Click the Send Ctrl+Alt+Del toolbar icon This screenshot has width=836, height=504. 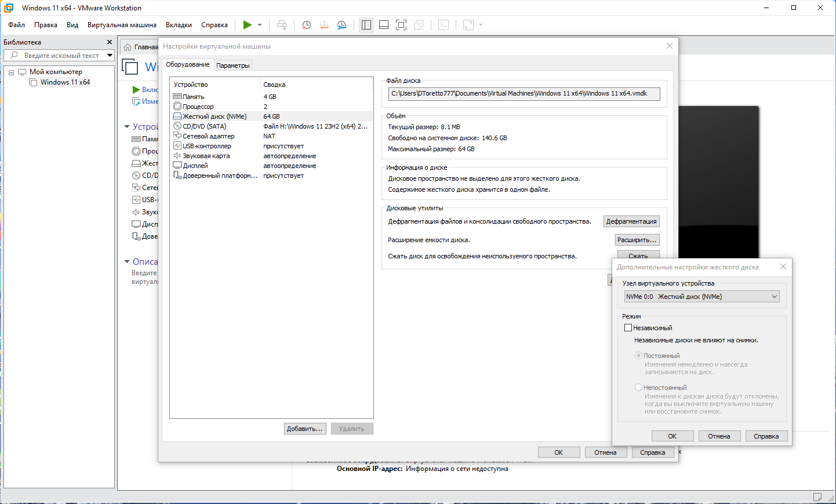pyautogui.click(x=282, y=25)
